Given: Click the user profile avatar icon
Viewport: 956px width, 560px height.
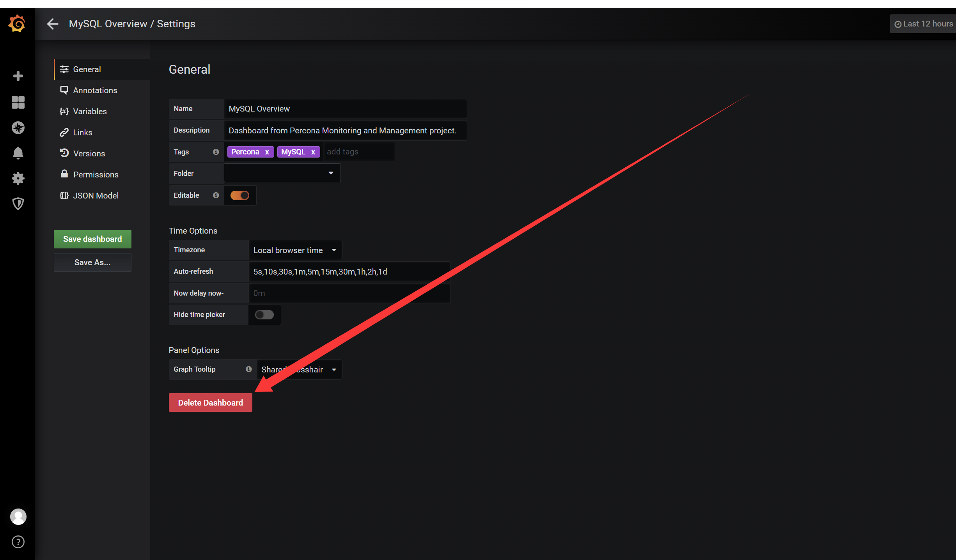Looking at the screenshot, I should tap(18, 517).
